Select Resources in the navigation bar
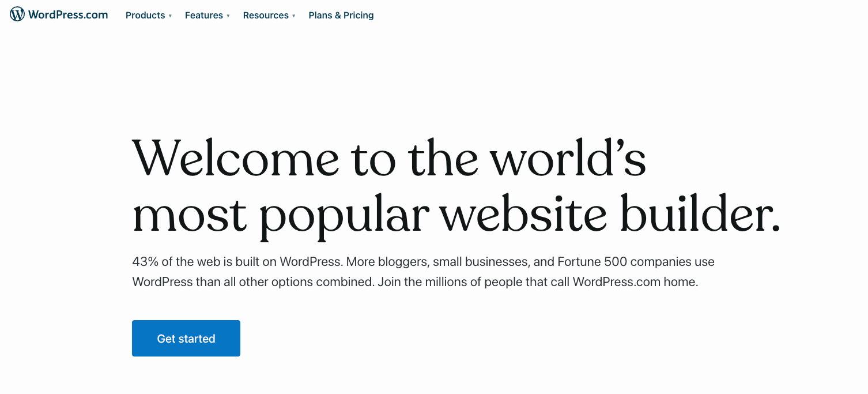This screenshot has width=868, height=394. pyautogui.click(x=266, y=16)
